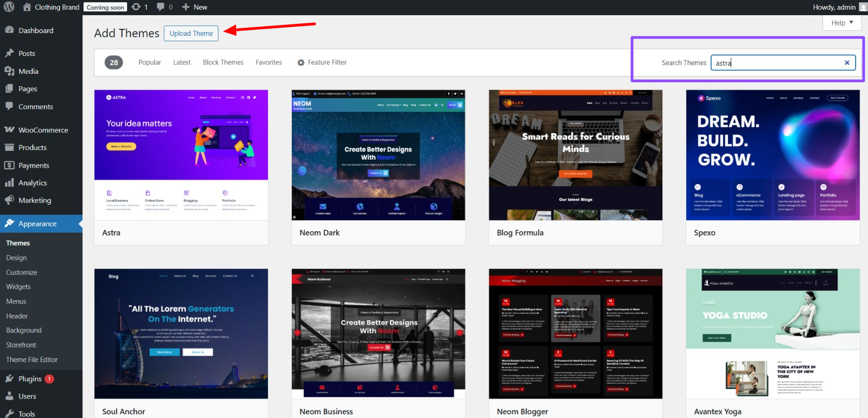Select the Blog Formula theme thumbnail

tap(576, 155)
